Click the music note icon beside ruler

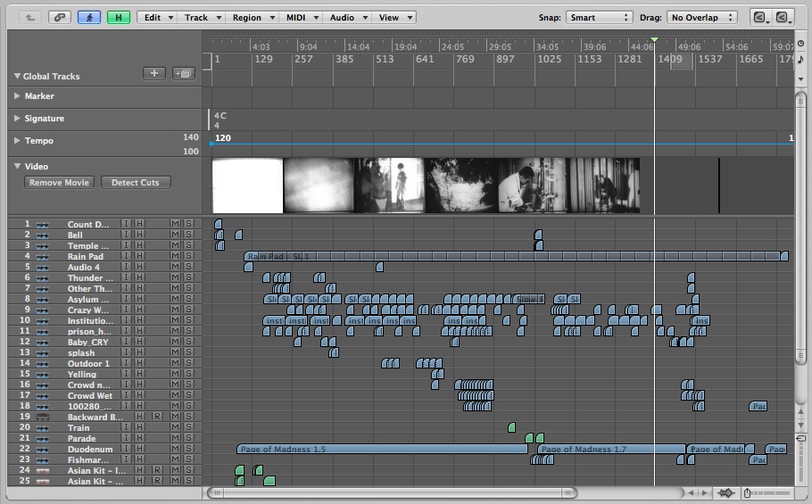tap(800, 59)
